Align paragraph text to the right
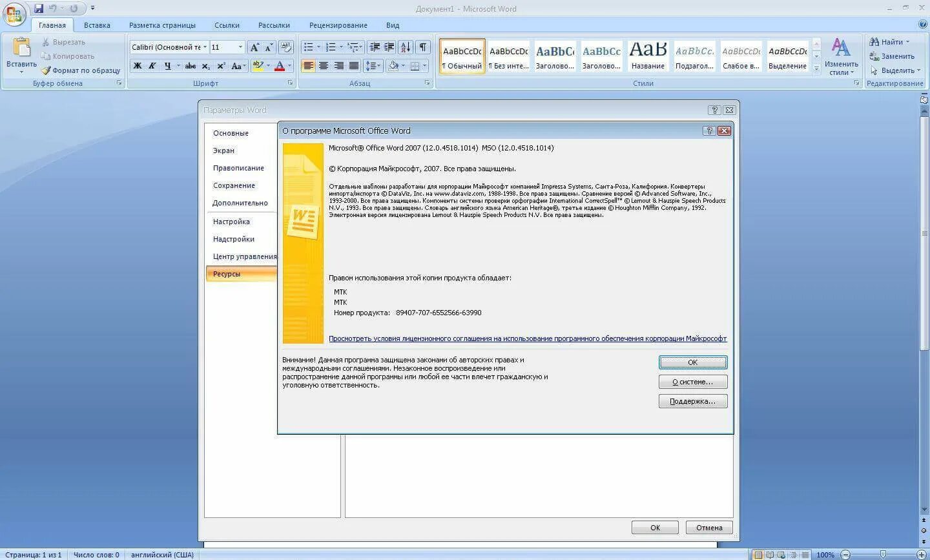Screen dimensions: 930x560 [339, 66]
